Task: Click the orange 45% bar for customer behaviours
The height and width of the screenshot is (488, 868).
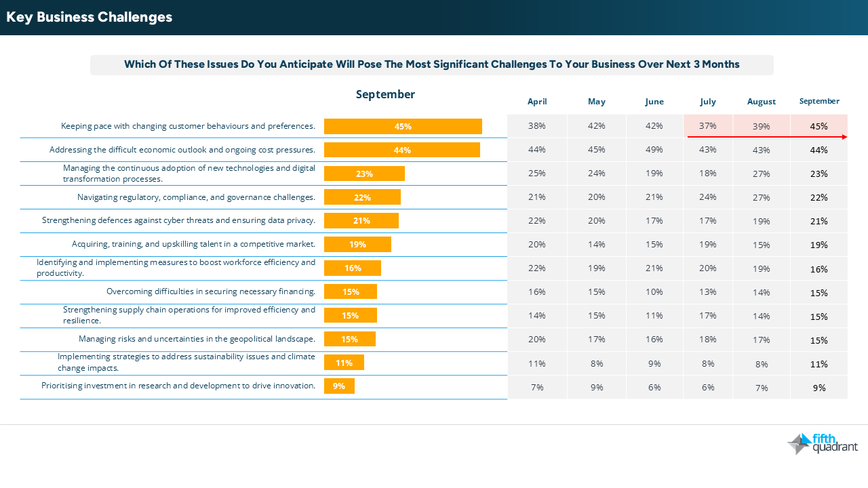Action: point(403,127)
